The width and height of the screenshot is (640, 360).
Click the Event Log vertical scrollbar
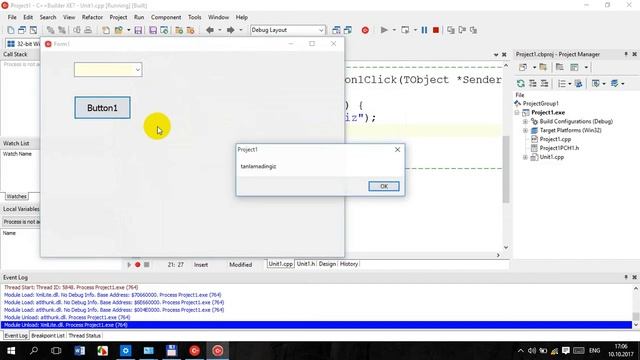point(636,317)
